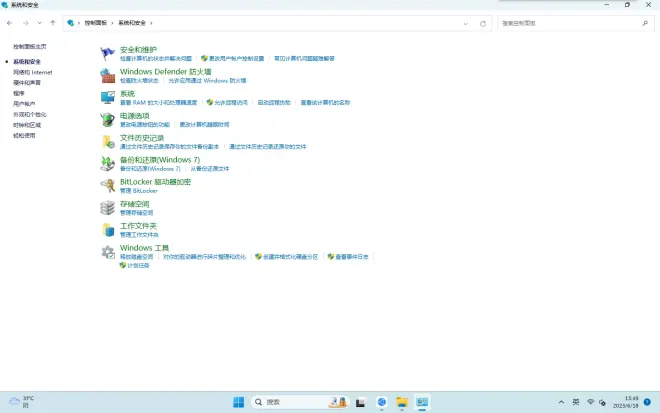Open the BitLocker keys icon

107,186
